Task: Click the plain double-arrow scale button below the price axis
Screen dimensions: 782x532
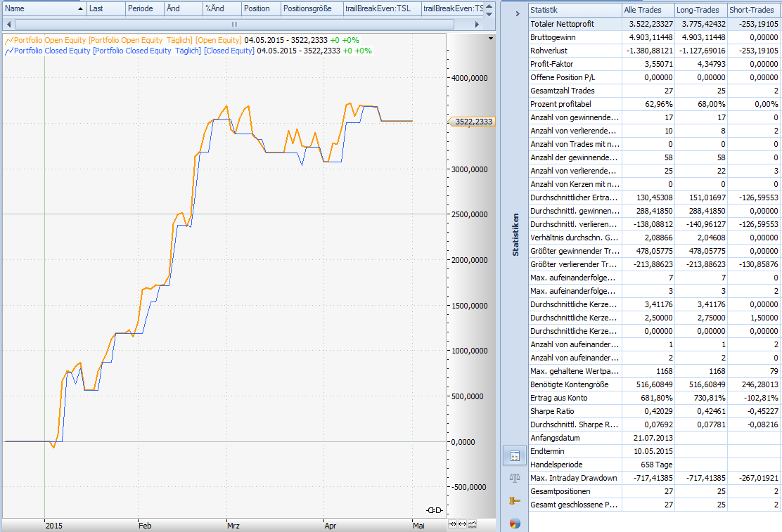Action: tap(462, 524)
